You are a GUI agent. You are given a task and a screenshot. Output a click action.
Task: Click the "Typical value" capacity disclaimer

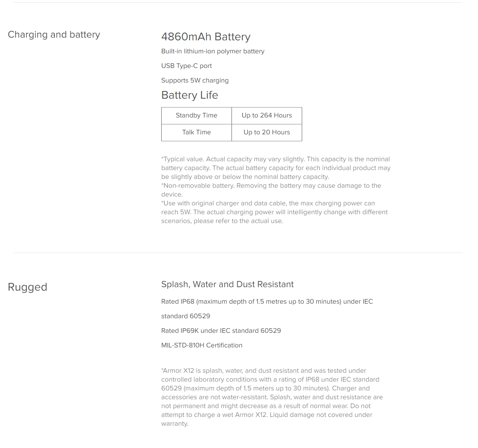click(275, 168)
